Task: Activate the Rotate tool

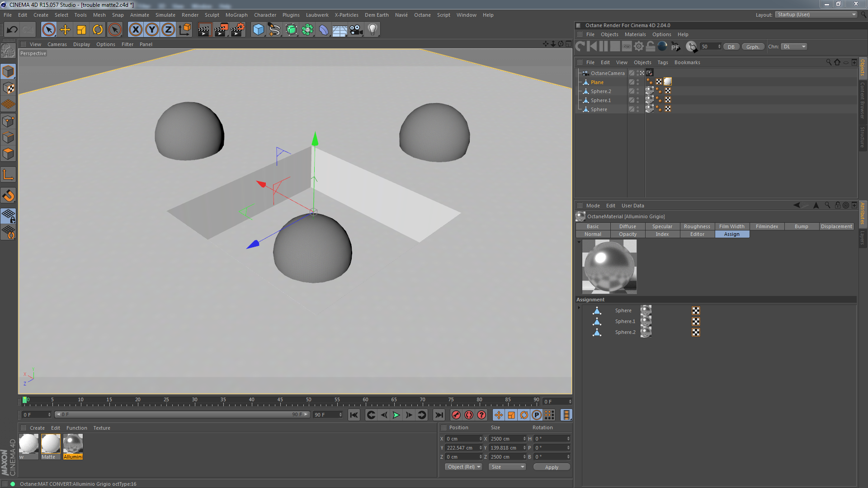Action: [98, 30]
